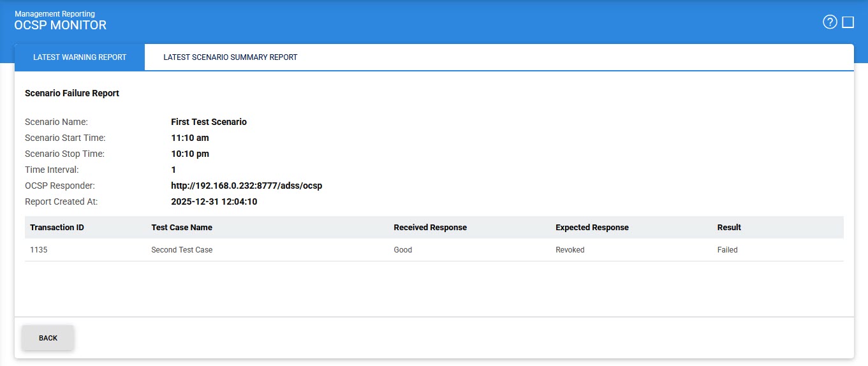Select the Test Case Name column header
This screenshot has height=366, width=868.
click(182, 228)
